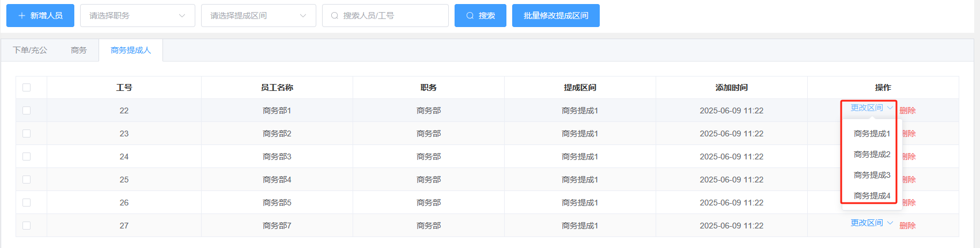Click 批量修改提成区间 button
Screen dimensions: 980x248
555,16
